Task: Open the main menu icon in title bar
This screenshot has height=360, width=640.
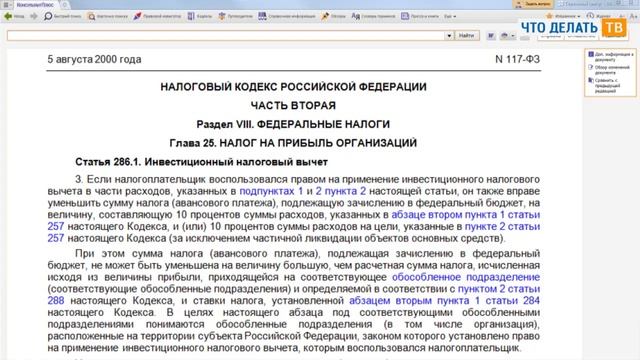Action: point(7,4)
